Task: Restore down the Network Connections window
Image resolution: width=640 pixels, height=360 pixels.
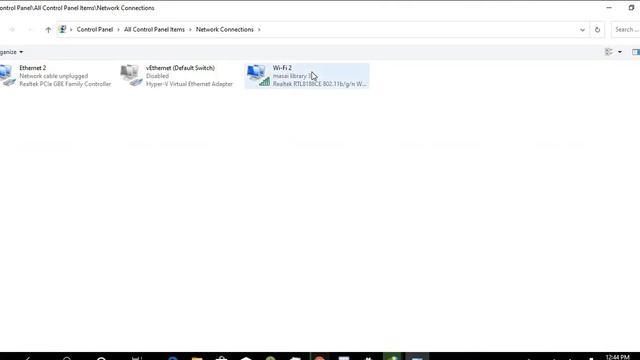Action: [x=631, y=8]
